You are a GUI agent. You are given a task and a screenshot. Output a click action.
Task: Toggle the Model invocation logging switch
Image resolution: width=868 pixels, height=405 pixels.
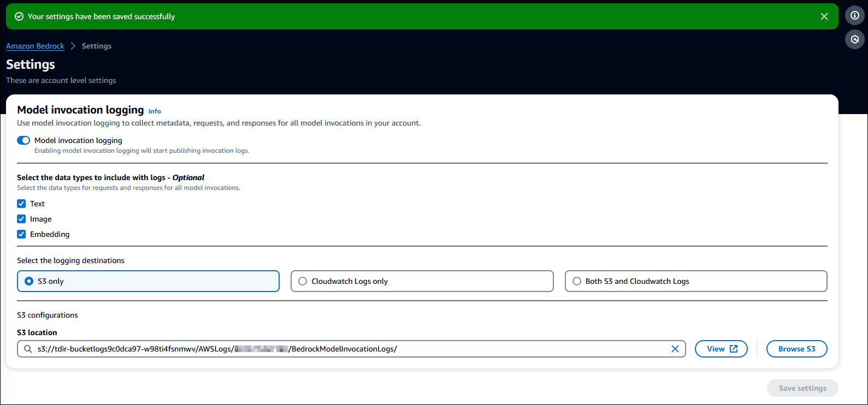(x=23, y=140)
